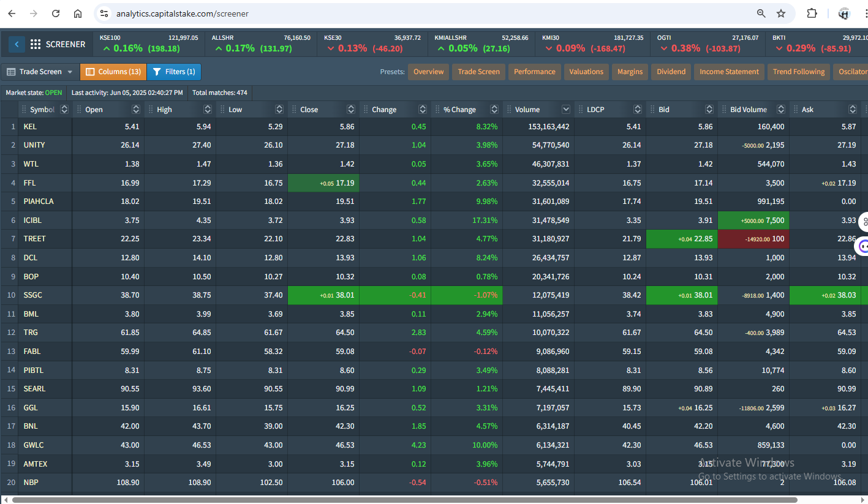Image resolution: width=868 pixels, height=504 pixels.
Task: Click the GWLC symbol cell
Action: click(45, 445)
